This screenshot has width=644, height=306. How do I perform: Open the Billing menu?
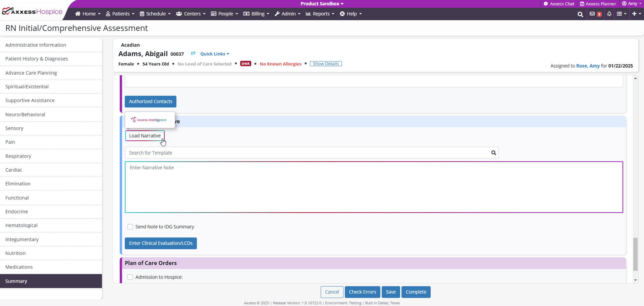tap(256, 14)
